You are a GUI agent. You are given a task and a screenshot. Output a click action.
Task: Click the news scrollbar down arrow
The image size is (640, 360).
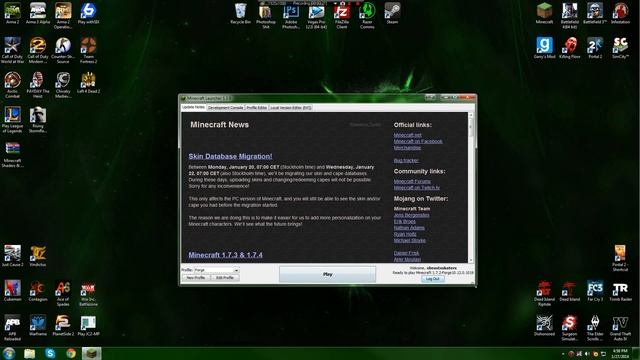click(471, 260)
